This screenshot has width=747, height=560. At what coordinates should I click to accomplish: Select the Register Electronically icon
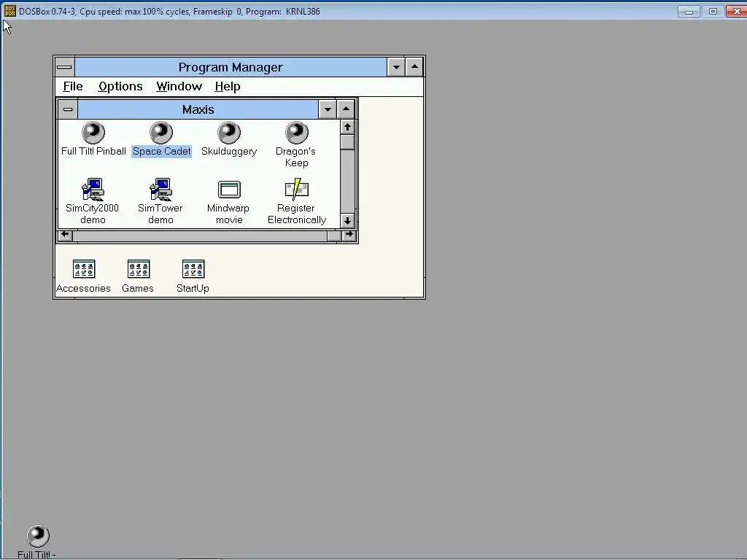pyautogui.click(x=296, y=190)
